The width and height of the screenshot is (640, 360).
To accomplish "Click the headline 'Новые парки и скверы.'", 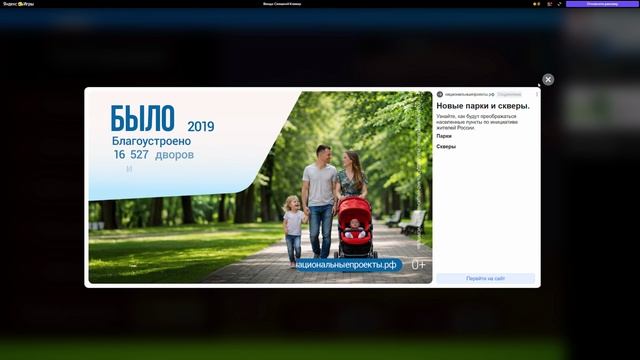I will (x=483, y=106).
